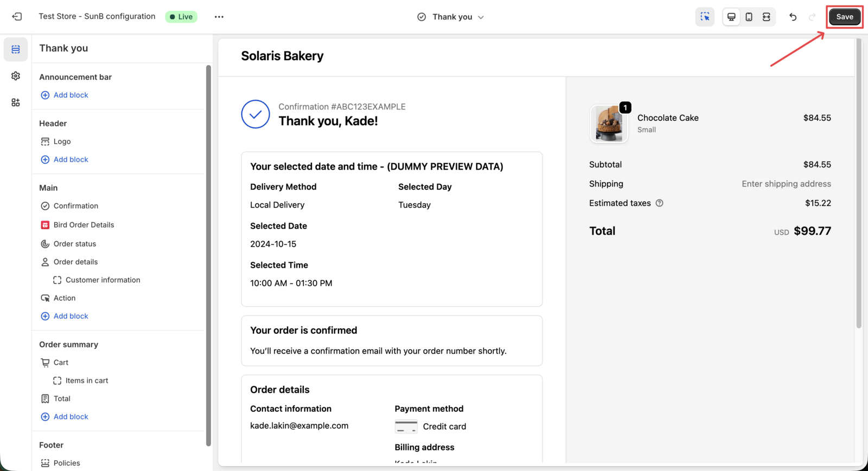Open the Apps sidebar panel
This screenshot has width=868, height=471.
(16, 102)
